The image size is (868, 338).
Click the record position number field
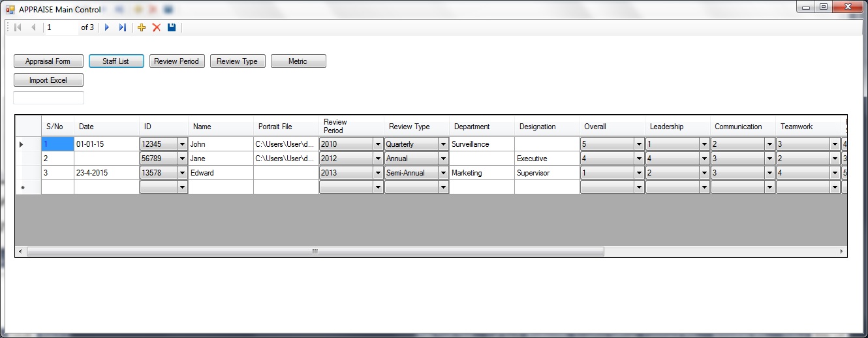click(x=61, y=27)
